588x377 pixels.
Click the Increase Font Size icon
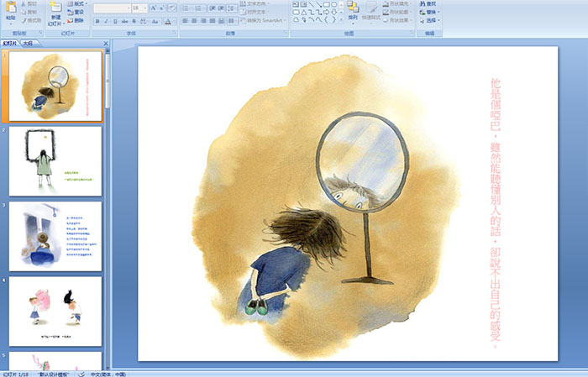(x=153, y=8)
